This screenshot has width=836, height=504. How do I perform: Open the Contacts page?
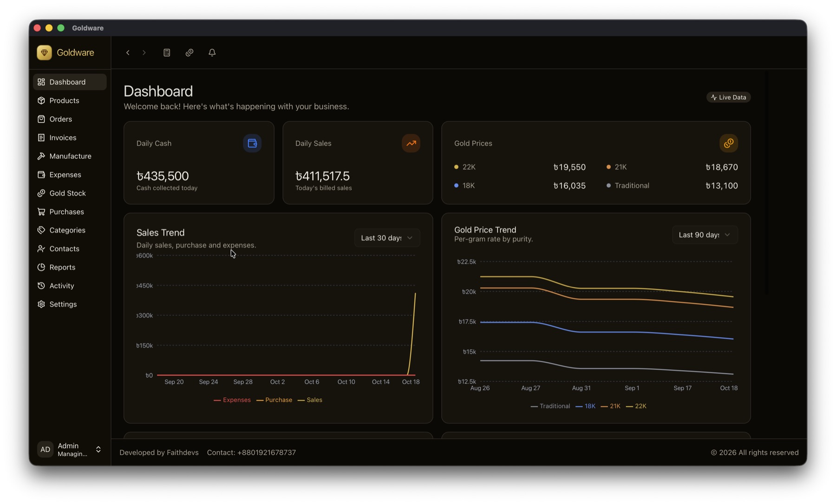tap(70, 249)
